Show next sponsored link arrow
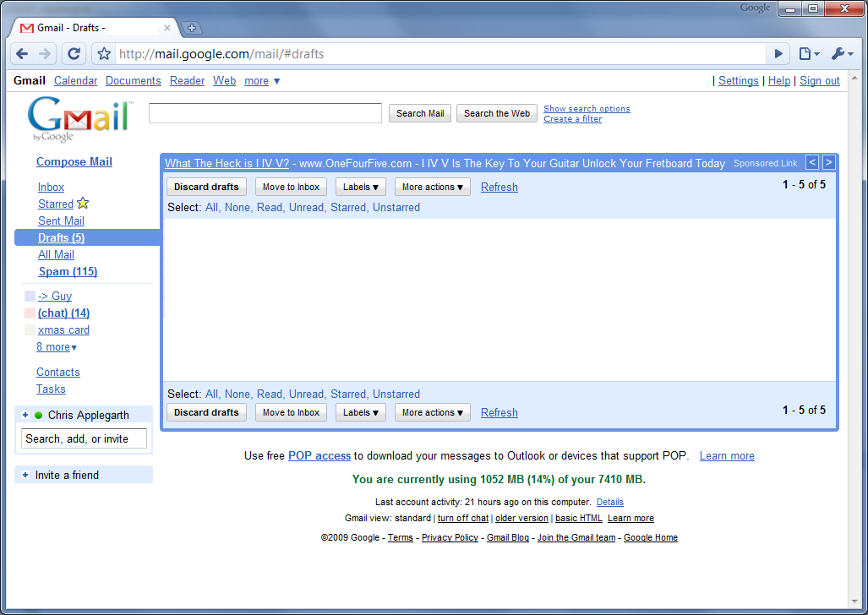The height and width of the screenshot is (615, 868). pyautogui.click(x=828, y=162)
